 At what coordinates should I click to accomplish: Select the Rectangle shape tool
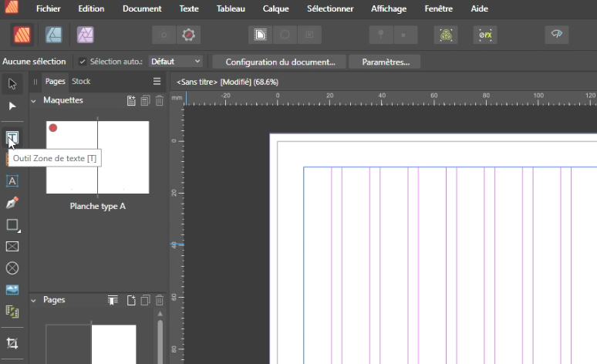click(x=12, y=225)
